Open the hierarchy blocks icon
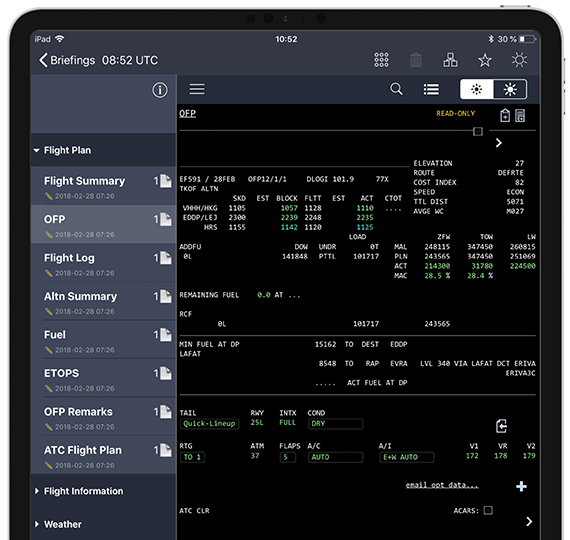 pyautogui.click(x=450, y=60)
